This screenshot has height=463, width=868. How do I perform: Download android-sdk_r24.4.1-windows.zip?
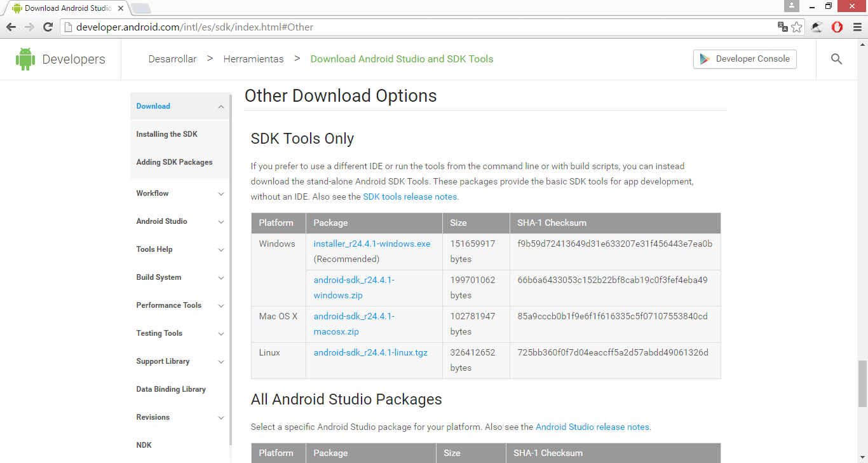tap(354, 287)
